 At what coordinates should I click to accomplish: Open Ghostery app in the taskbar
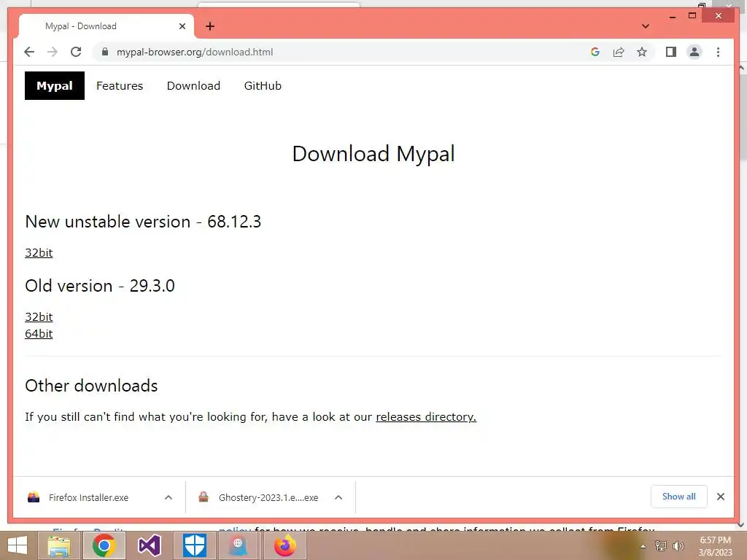tap(238, 545)
